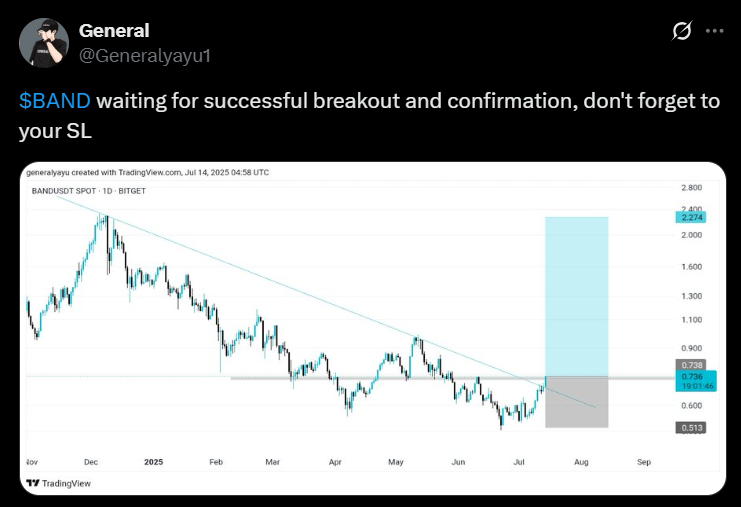Viewport: 741px width, 507px height.
Task: Click the TradingView logo on the chart
Action: [x=60, y=482]
